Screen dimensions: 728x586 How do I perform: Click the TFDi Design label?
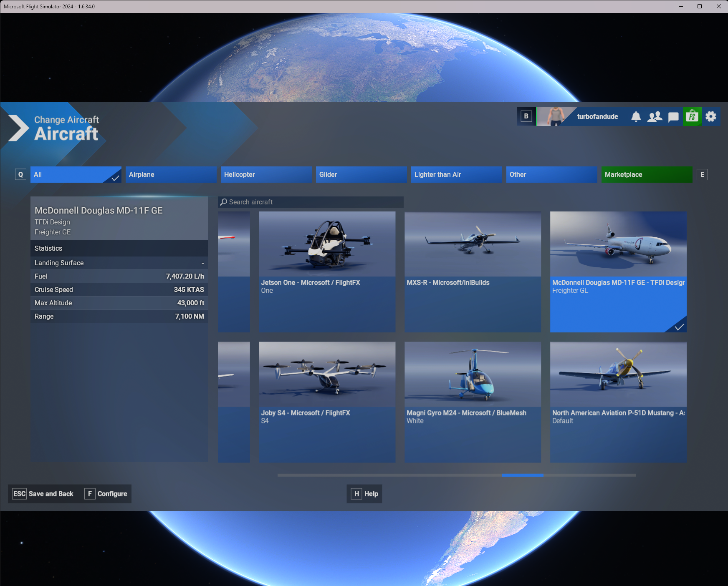pyautogui.click(x=52, y=222)
